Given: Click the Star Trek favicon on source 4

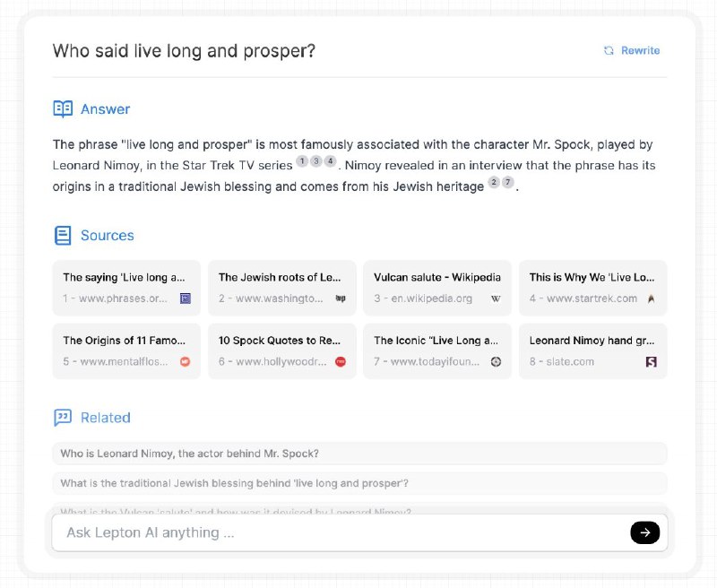Looking at the screenshot, I should point(652,298).
